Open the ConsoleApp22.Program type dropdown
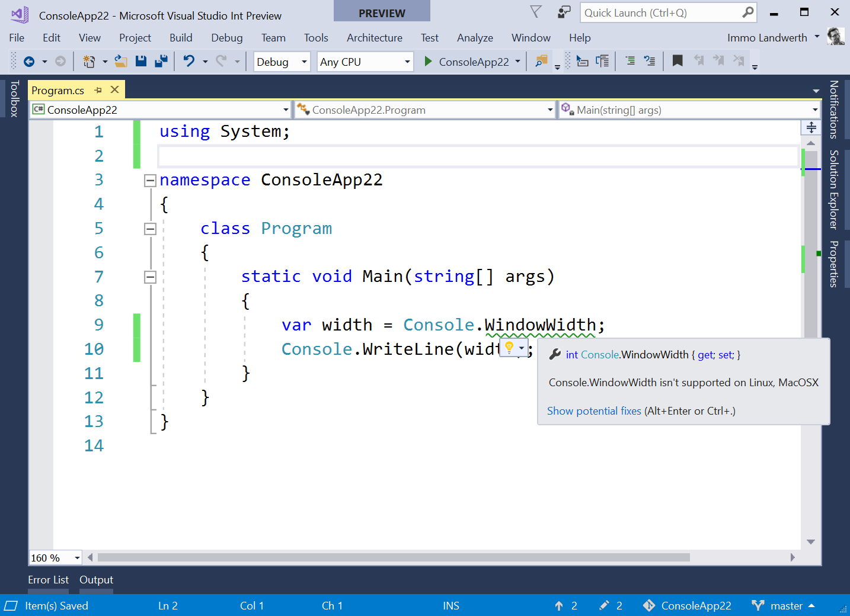Viewport: 850px width, 616px height. [x=424, y=110]
